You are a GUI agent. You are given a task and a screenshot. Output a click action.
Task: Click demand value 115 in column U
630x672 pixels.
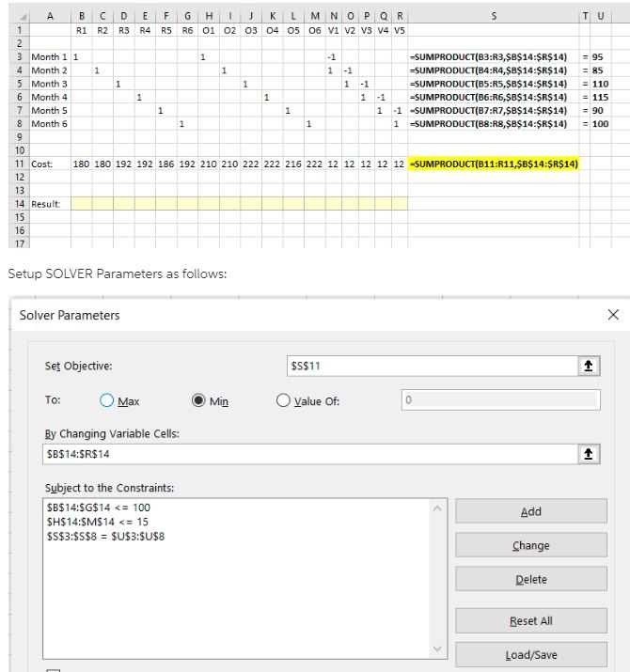click(x=601, y=97)
